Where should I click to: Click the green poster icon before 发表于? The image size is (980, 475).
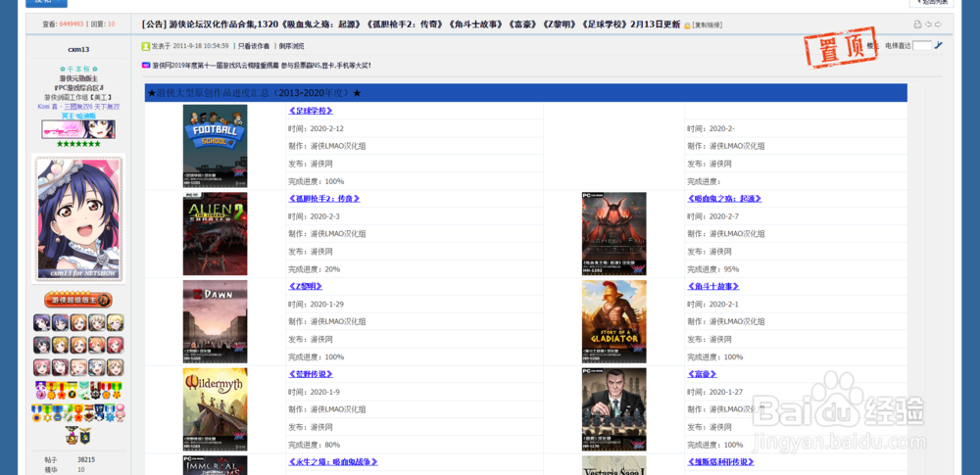point(146,46)
